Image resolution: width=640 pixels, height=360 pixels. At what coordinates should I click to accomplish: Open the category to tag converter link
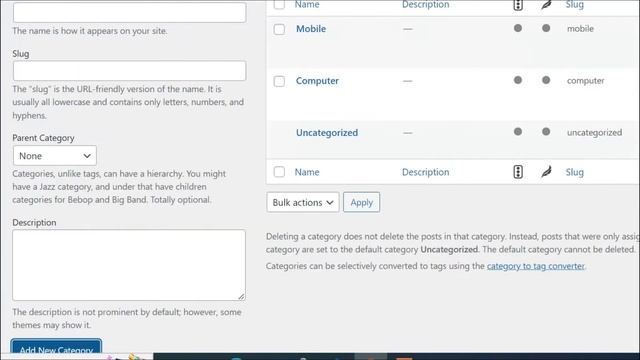[536, 266]
